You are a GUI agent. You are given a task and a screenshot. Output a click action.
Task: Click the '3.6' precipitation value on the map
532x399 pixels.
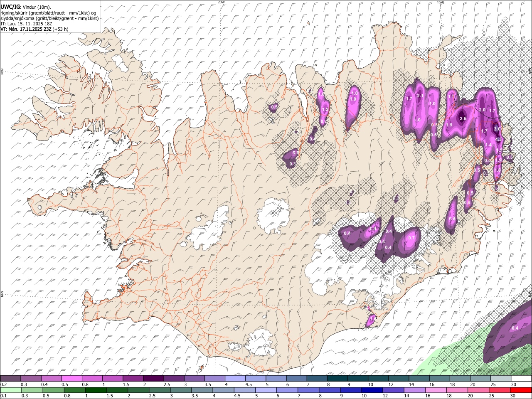[x=497, y=129]
